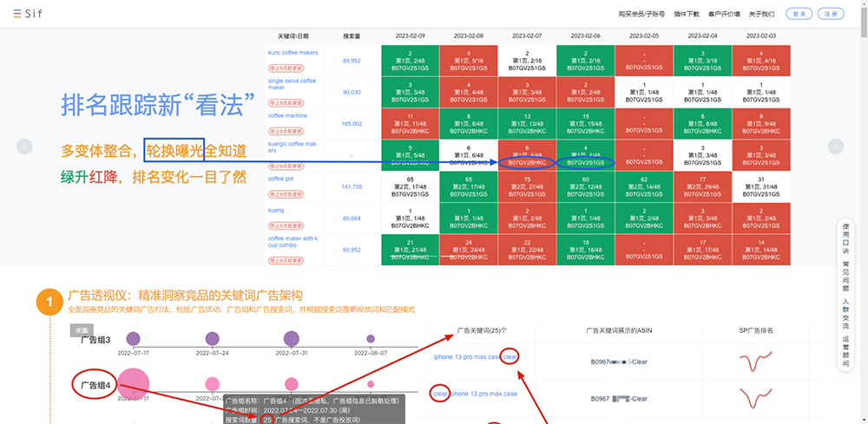Open 入群交流 in the side panel
Viewport: 868px width, 424px height.
coord(846,313)
